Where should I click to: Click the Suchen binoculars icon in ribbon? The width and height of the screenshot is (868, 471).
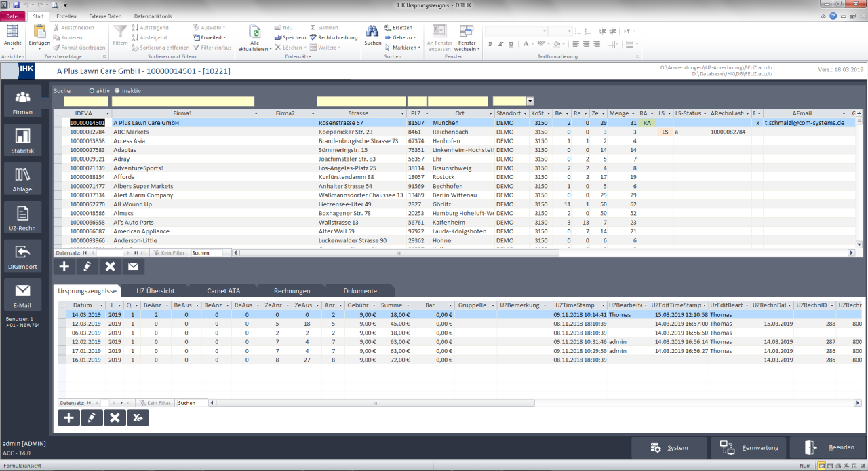pos(372,35)
